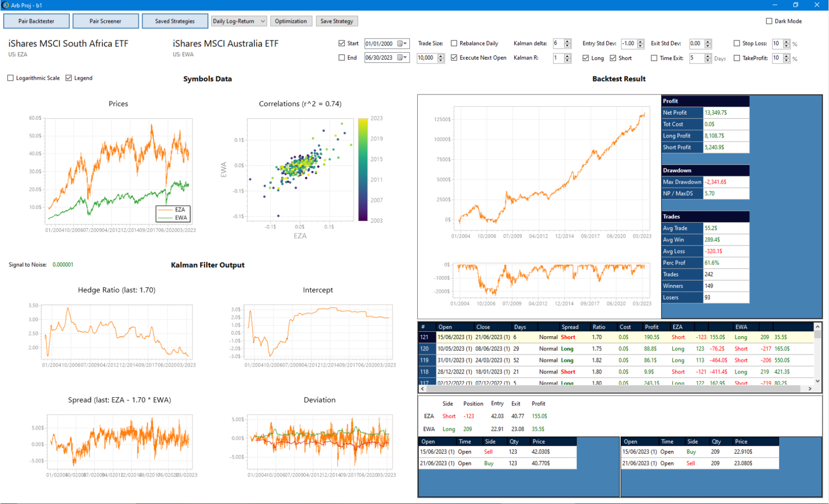Viewport: 829px width, 504px height.
Task: Enable the TakeProfit checkbox
Action: pyautogui.click(x=737, y=58)
